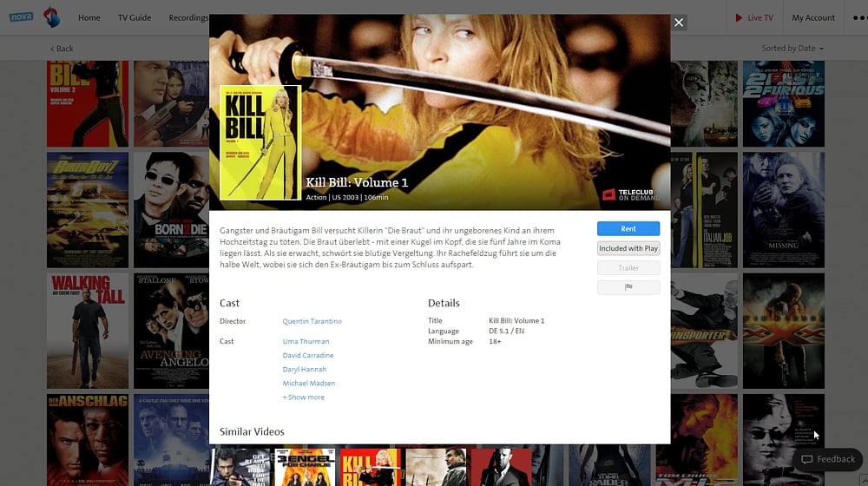Open the 2 Fast 2 Furious poster
The image size is (868, 486).
pyautogui.click(x=783, y=103)
